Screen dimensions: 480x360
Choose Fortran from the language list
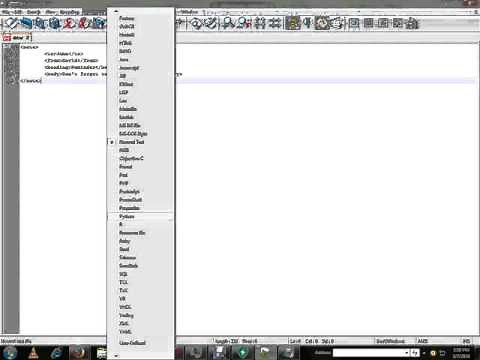click(x=140, y=18)
